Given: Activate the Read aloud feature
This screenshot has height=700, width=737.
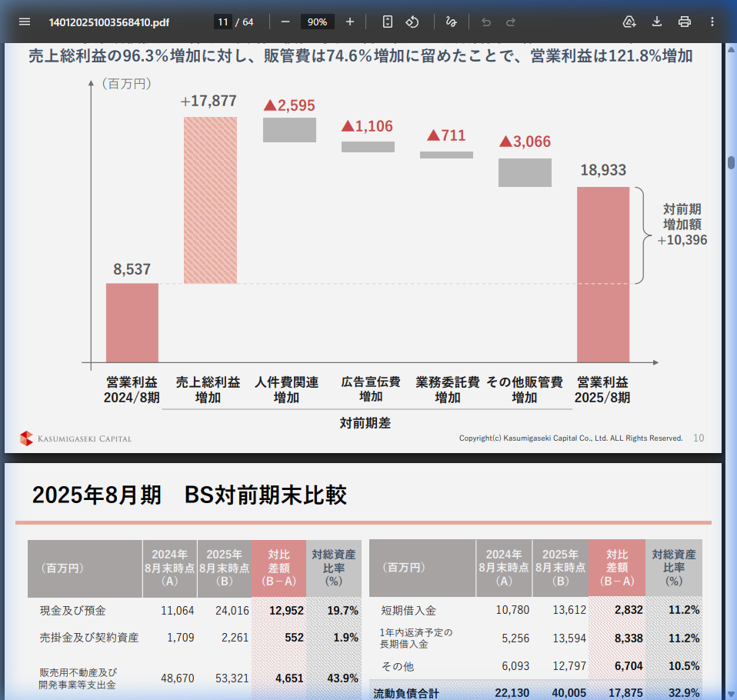Looking at the screenshot, I should click(x=629, y=22).
